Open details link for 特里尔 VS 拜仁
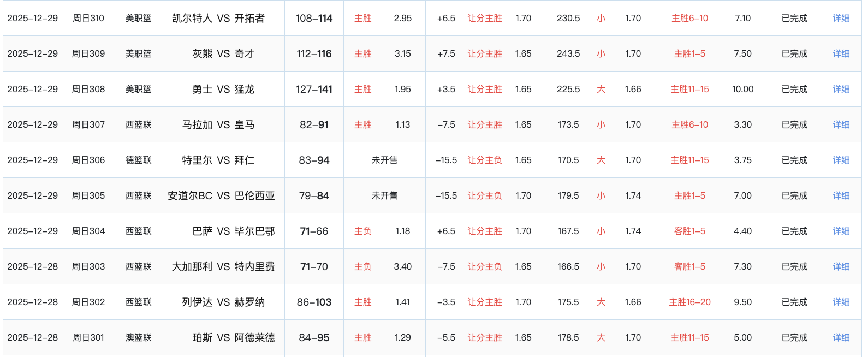Viewport: 868px width, 357px height. [841, 160]
